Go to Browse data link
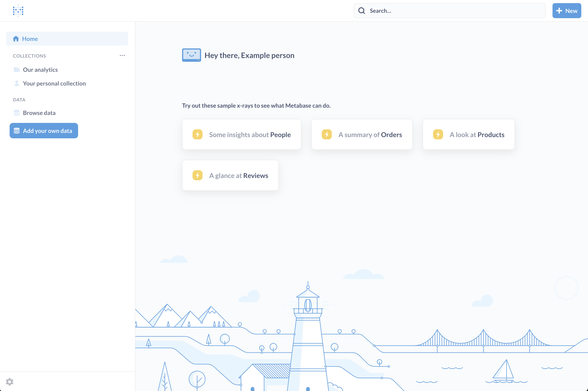 coord(39,113)
